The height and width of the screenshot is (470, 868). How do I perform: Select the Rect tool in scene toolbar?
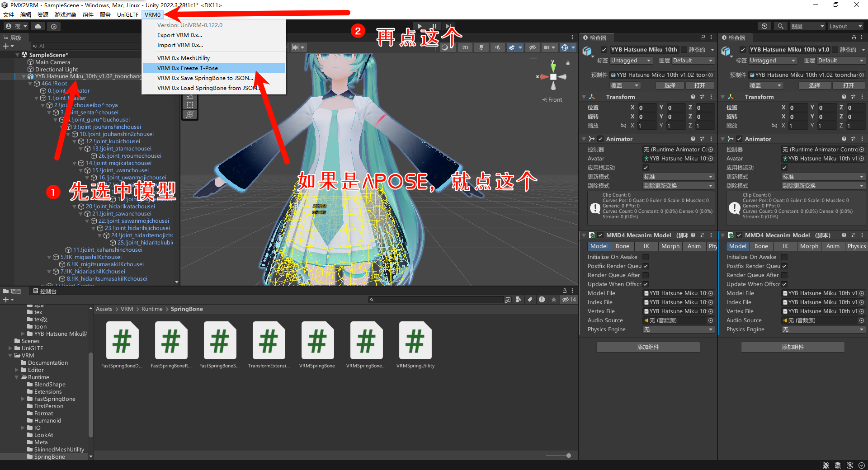(190, 105)
